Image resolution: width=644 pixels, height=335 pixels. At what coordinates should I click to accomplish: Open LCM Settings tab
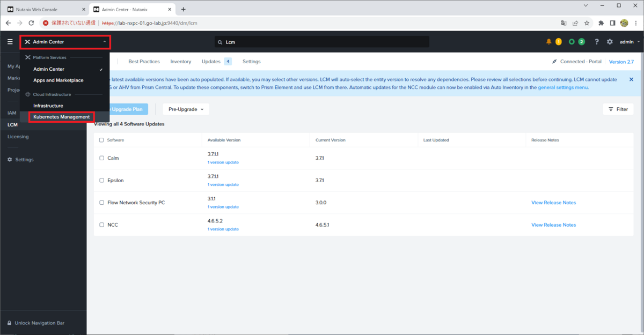point(251,62)
